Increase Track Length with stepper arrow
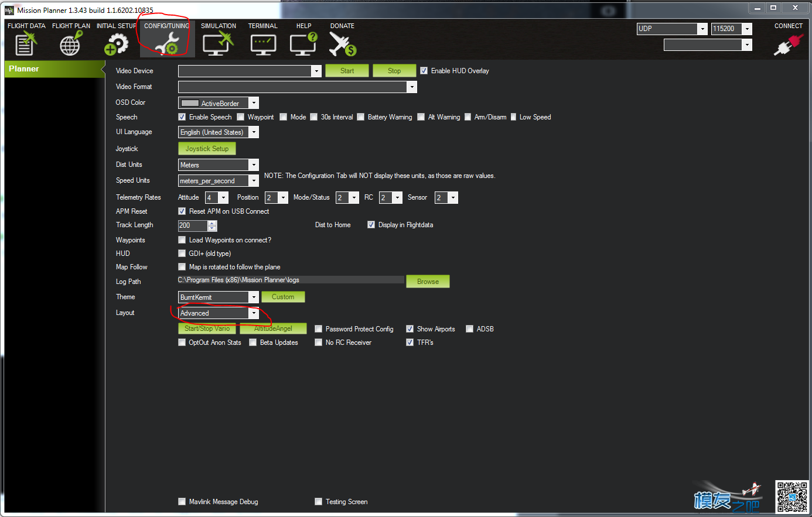The width and height of the screenshot is (812, 517). [212, 223]
